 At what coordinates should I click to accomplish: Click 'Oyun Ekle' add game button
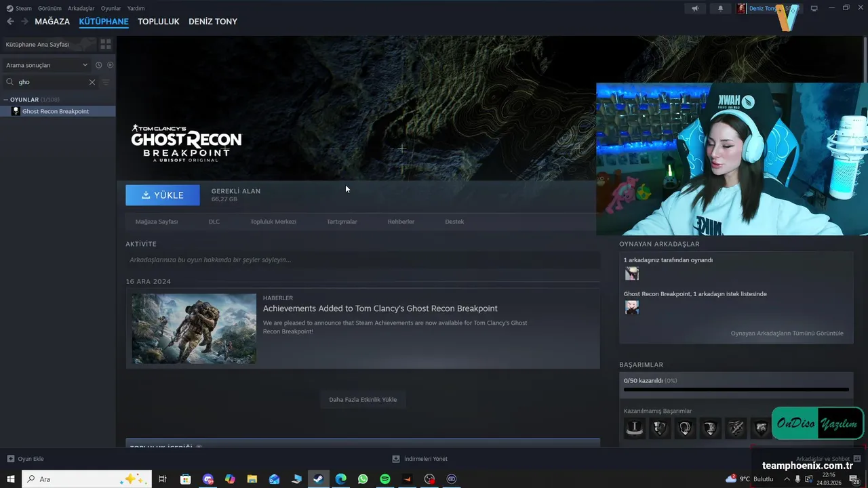point(25,459)
